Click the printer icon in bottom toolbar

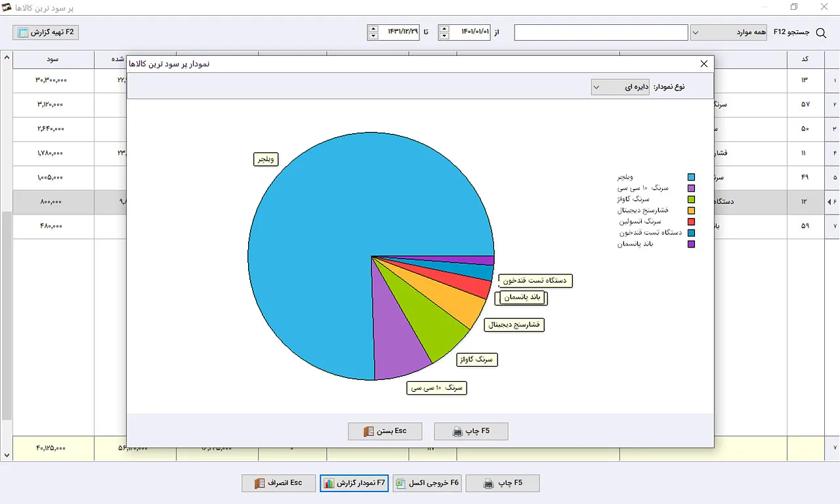click(x=489, y=484)
